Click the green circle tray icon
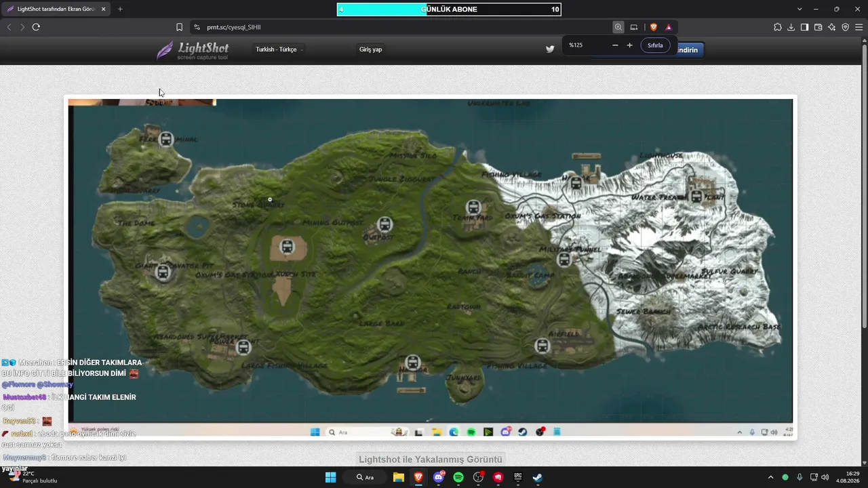This screenshot has height=488, width=868. 785,477
